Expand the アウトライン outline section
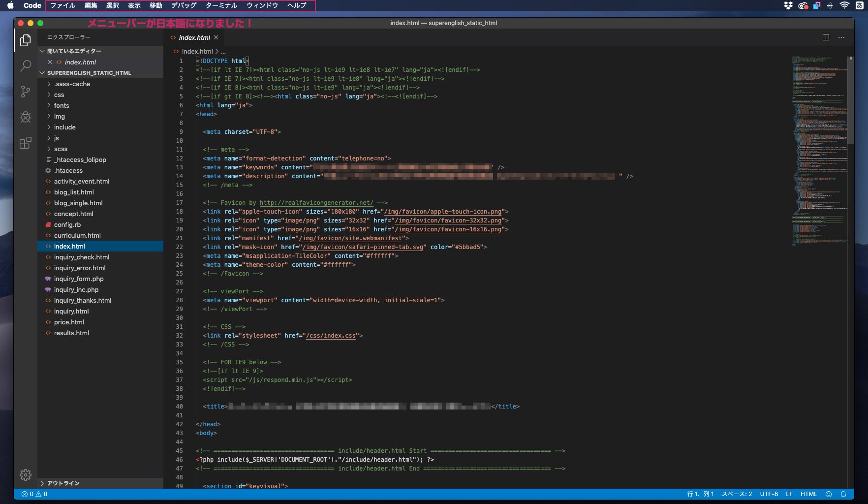 [63, 483]
